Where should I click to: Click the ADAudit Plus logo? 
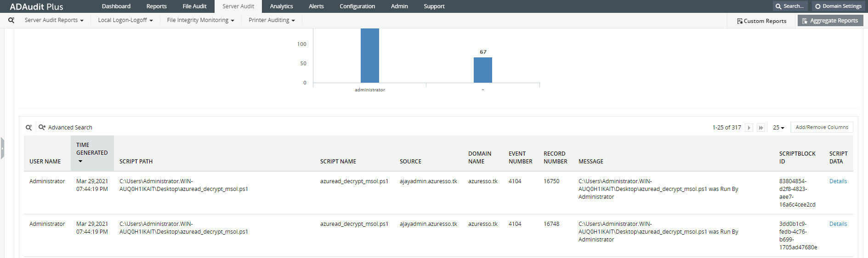37,7
